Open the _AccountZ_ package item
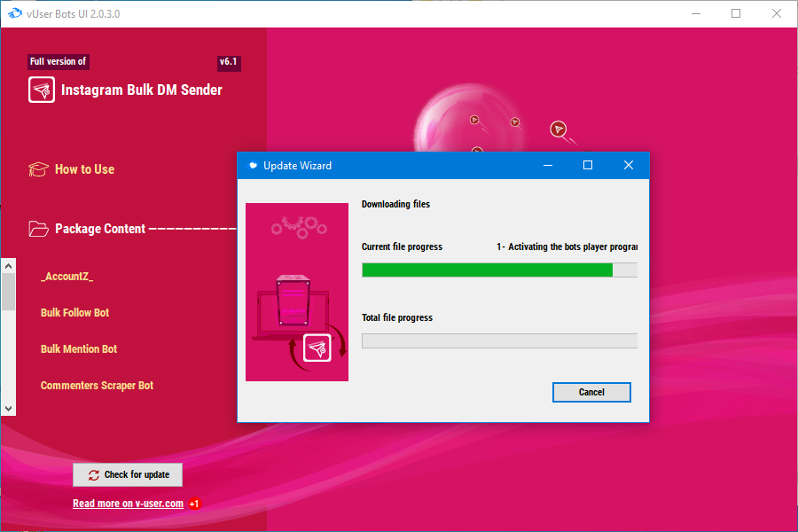The image size is (798, 532). 66,277
